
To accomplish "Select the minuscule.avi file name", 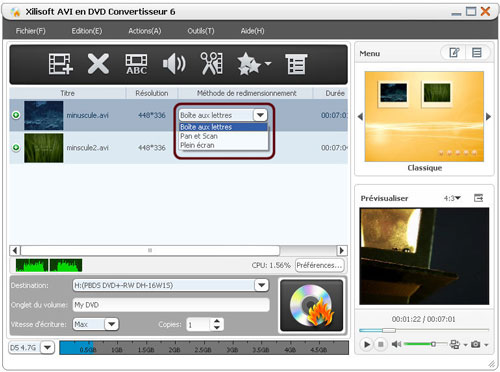I will click(x=87, y=115).
